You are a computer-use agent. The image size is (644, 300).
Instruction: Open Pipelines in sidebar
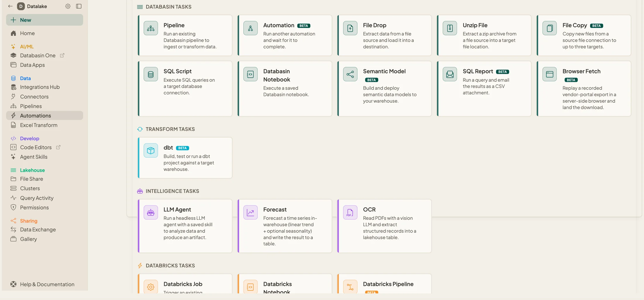point(31,106)
